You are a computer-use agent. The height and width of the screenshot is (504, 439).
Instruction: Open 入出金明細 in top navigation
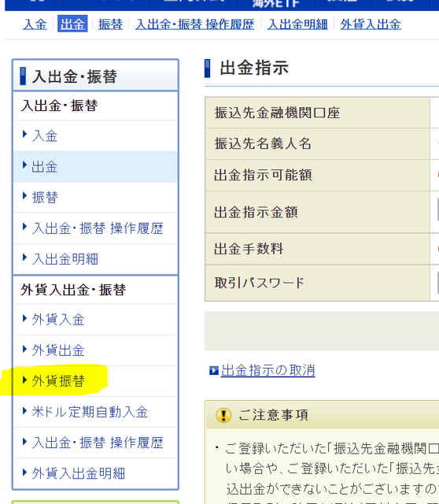[297, 24]
